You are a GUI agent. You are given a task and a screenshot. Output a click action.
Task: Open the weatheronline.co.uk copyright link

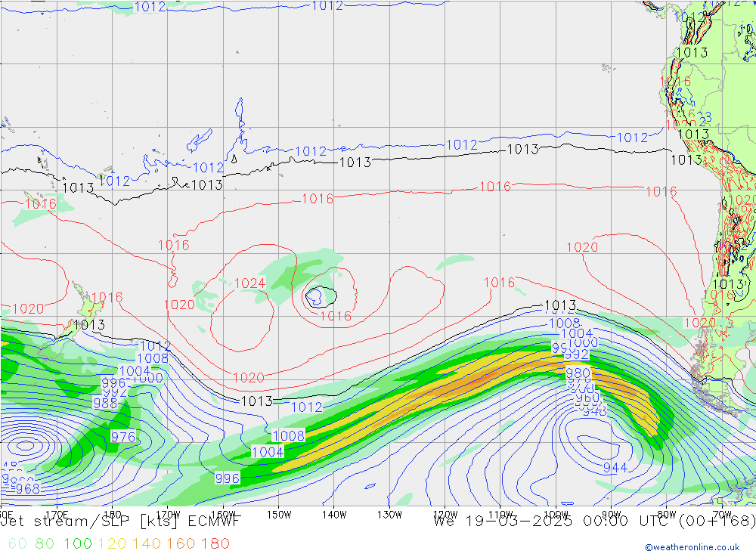[x=692, y=547]
